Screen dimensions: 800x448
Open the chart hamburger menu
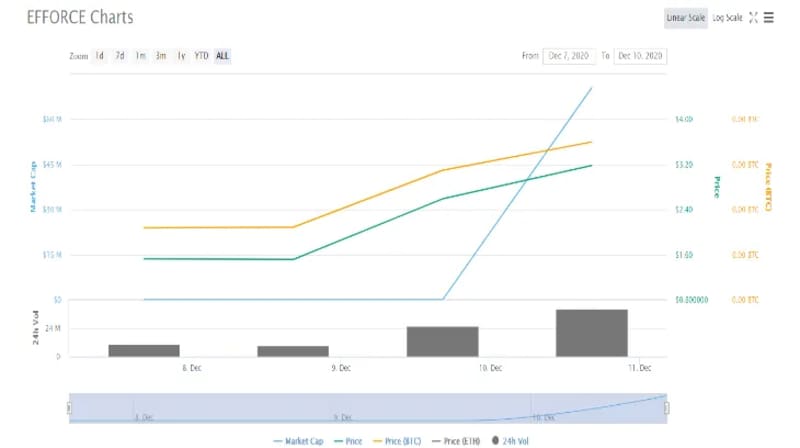[x=769, y=18]
